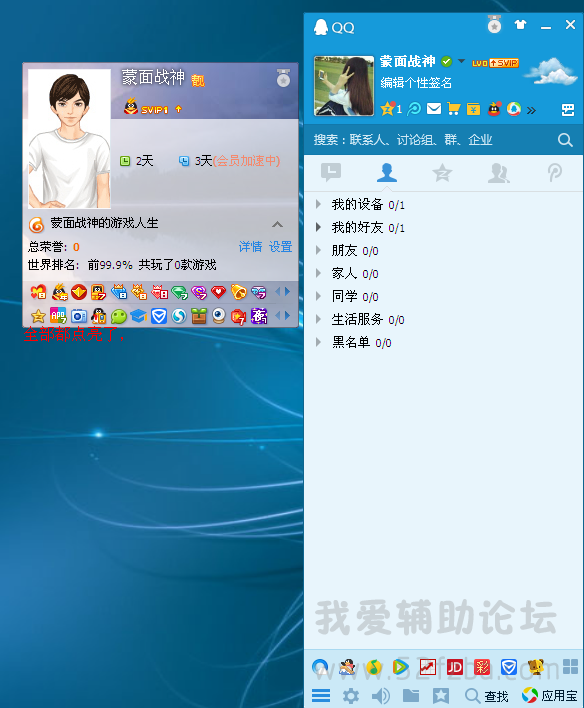Open the QQ penguin member icon
This screenshot has height=708, width=584.
[x=494, y=109]
